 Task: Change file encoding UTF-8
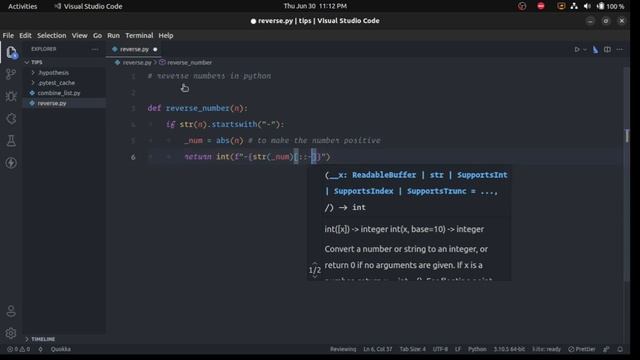pyautogui.click(x=440, y=349)
